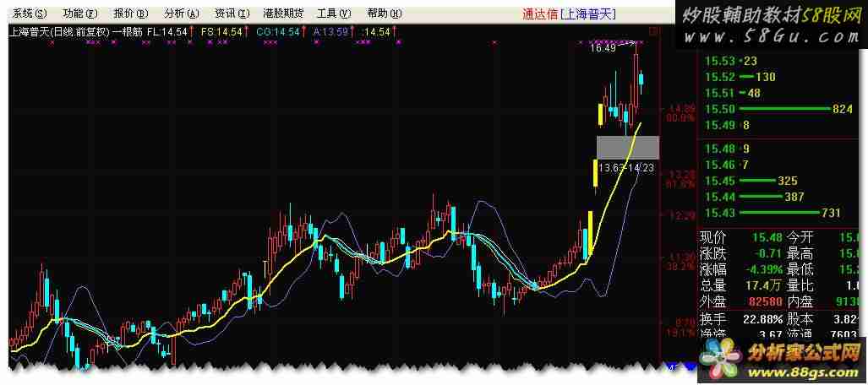Open the 资讯(I) menu
Viewport: 868px width, 385px height.
232,14
